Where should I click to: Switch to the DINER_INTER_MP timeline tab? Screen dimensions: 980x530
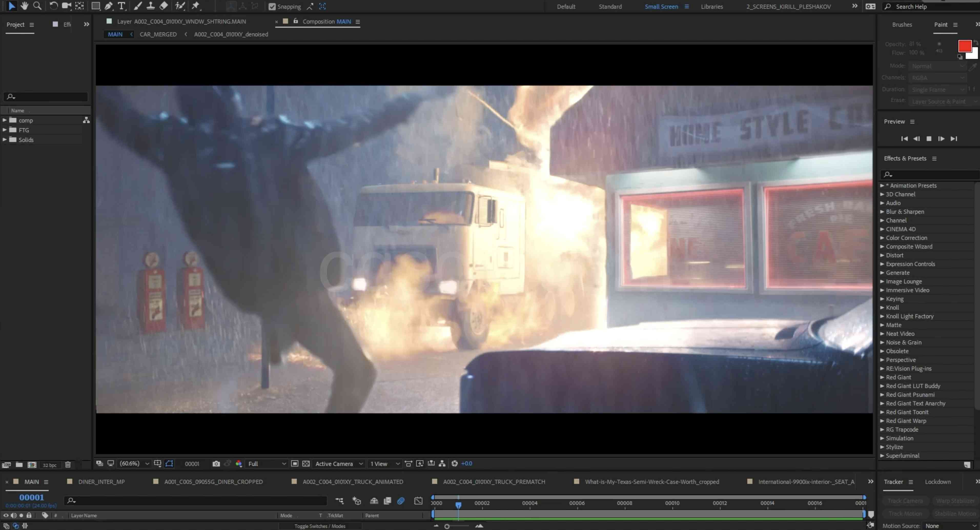(x=101, y=482)
